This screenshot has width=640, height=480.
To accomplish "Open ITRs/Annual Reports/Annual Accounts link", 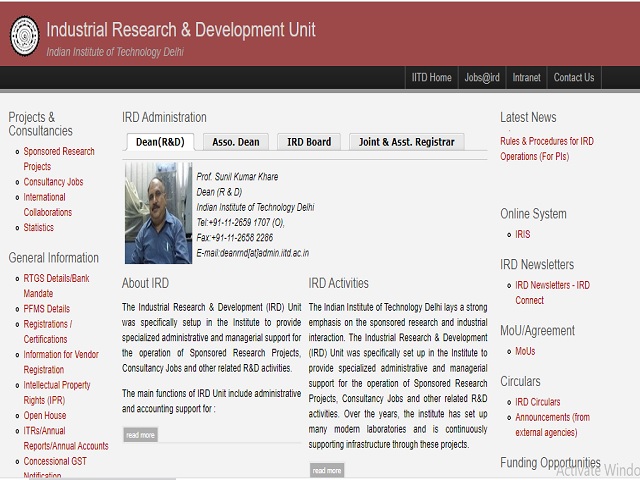I will (x=66, y=438).
